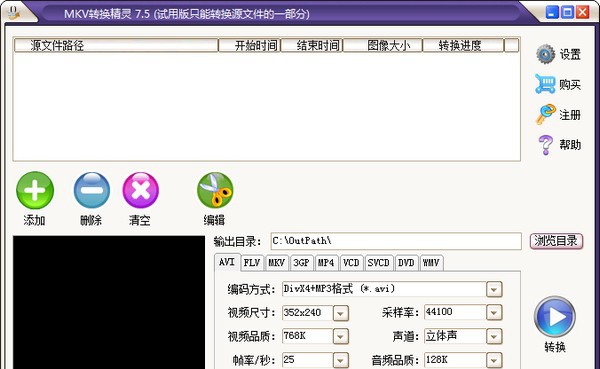Click the 购买 text label
Screen dimensions: 600x369
pos(570,84)
